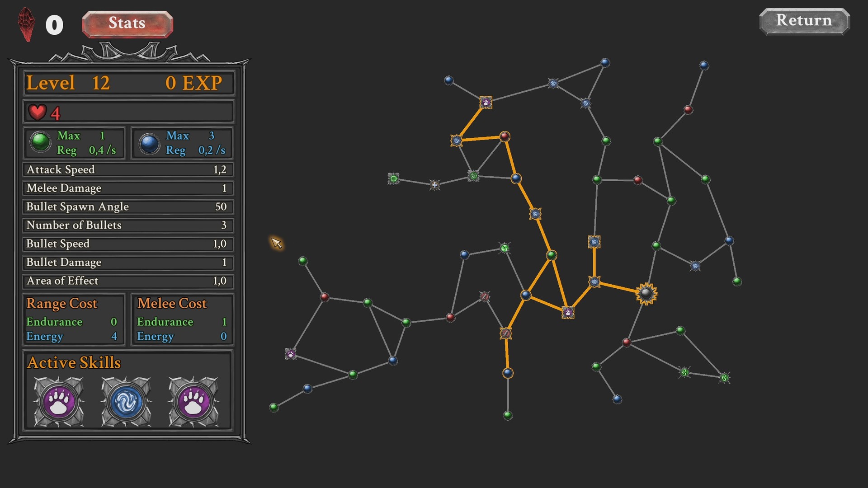
Task: Select the unlinked purple paw node at far left
Action: click(x=291, y=354)
